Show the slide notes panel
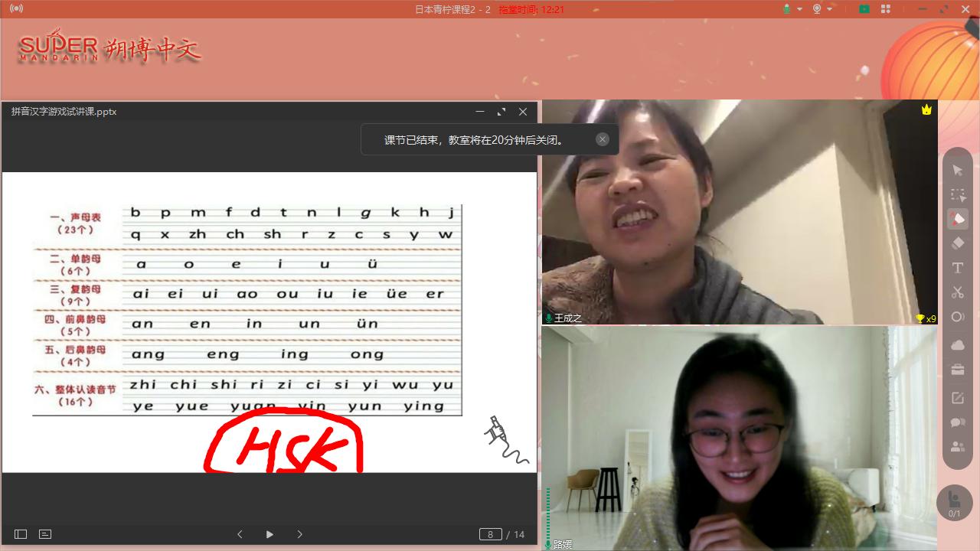Image resolution: width=980 pixels, height=551 pixels. (45, 534)
